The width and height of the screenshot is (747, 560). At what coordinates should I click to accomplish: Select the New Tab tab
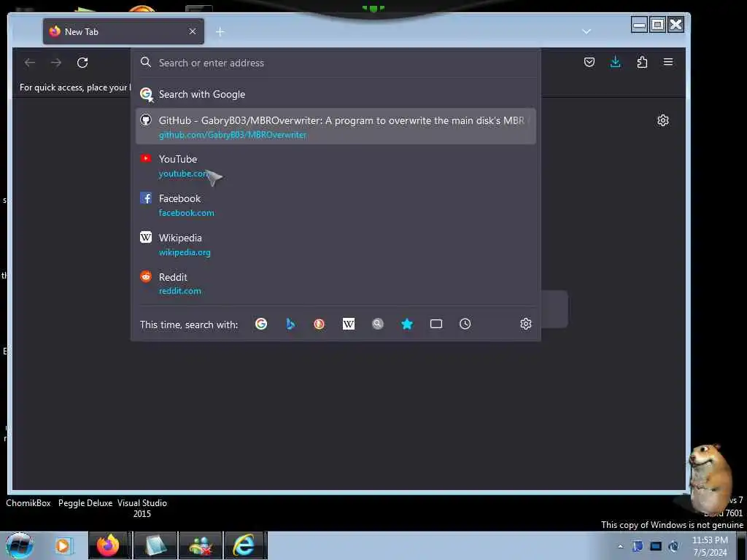point(123,31)
